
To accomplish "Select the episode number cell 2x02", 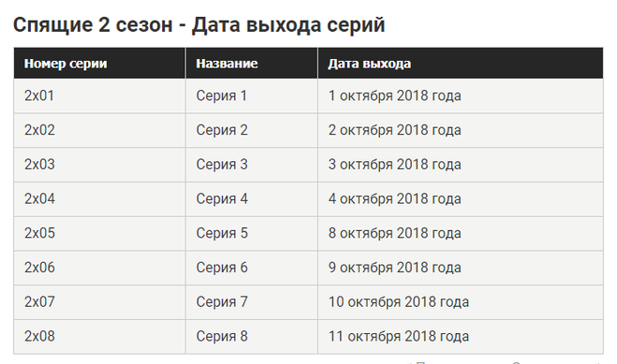I will [99, 130].
